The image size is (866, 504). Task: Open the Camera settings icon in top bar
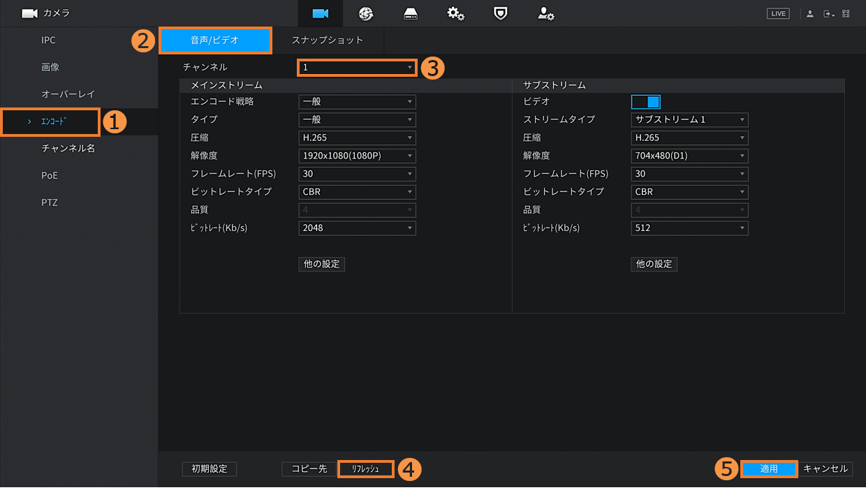(321, 13)
